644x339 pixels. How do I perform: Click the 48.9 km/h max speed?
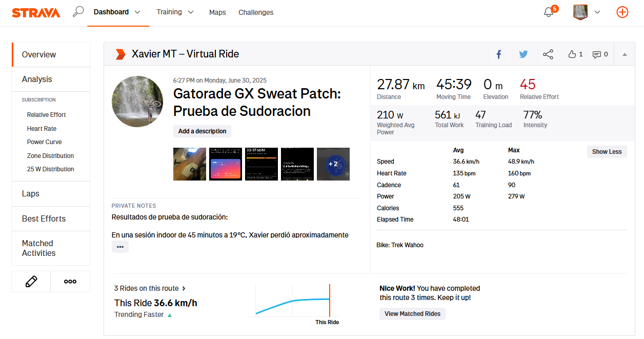tap(521, 162)
